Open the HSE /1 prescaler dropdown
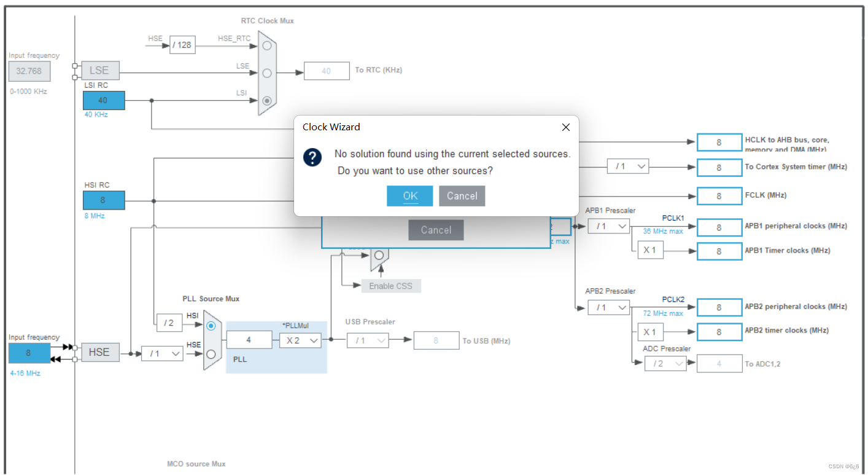Image resolution: width=868 pixels, height=475 pixels. (162, 353)
